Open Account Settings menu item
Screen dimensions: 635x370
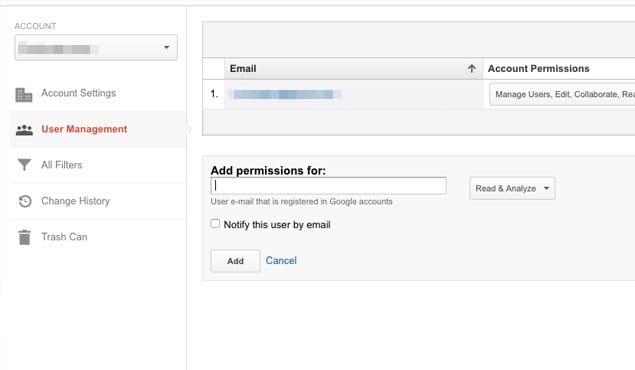click(79, 93)
